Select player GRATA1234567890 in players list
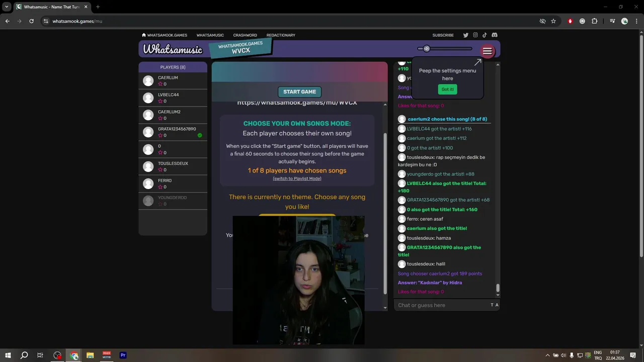Image resolution: width=644 pixels, height=362 pixels. tap(173, 132)
